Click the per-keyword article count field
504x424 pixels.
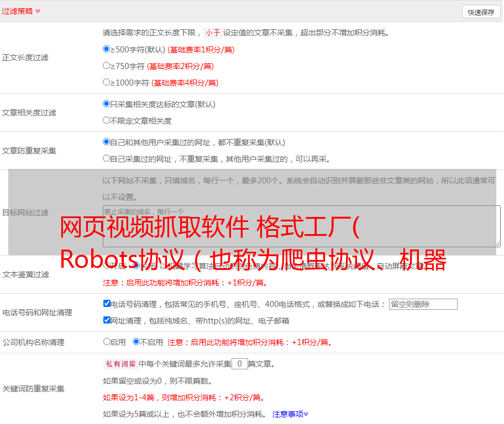point(239,364)
